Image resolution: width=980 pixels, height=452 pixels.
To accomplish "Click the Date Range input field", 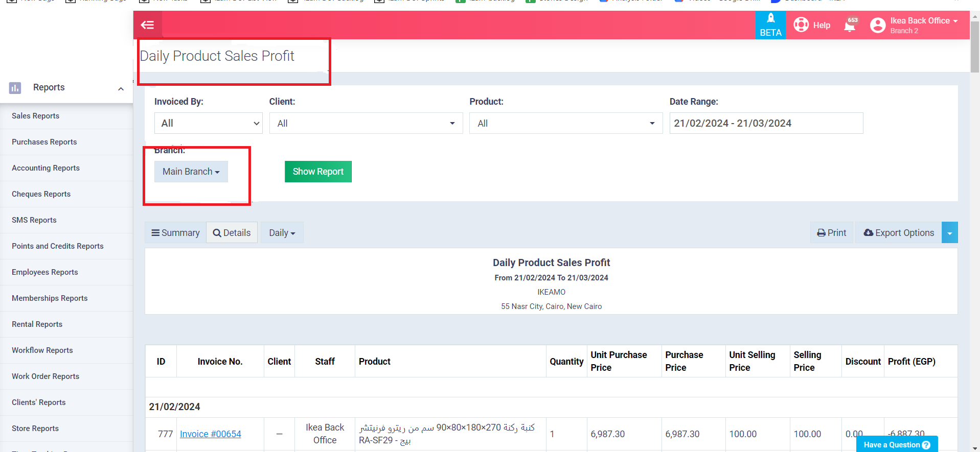I will tap(766, 123).
